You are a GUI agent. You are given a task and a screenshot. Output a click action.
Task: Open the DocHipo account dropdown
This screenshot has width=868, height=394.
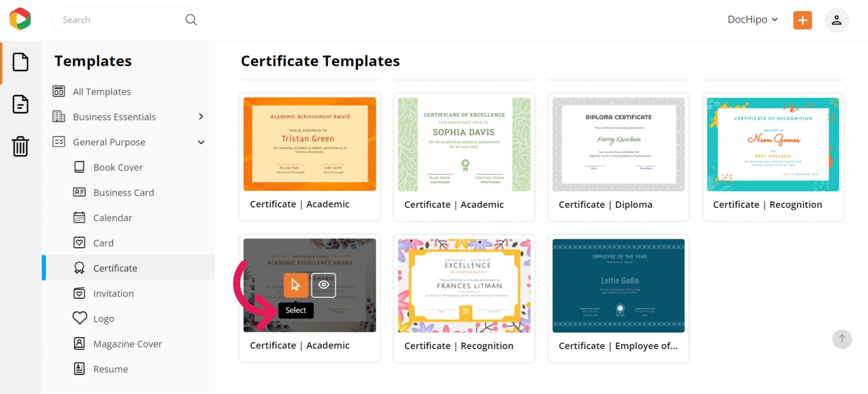click(x=752, y=20)
